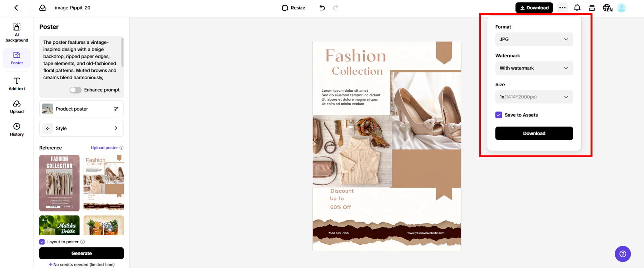
Task: Select the phone number +123-456-7890 on canvas
Action: click(339, 233)
